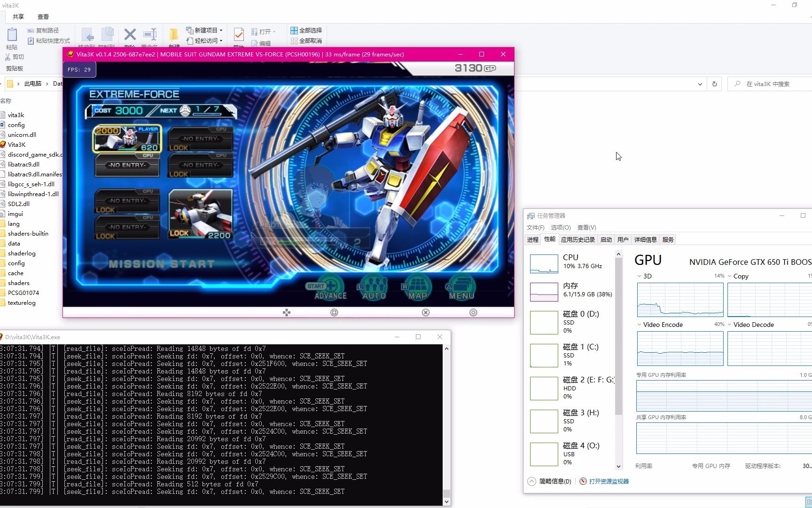Click the MENU icon in the game
This screenshot has height=508, width=812.
[461, 288]
